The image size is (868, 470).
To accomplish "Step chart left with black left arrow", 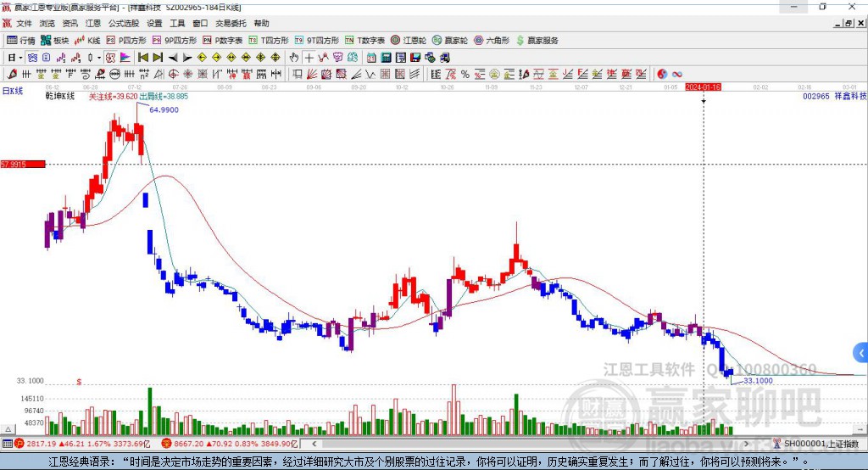I will 173,57.
